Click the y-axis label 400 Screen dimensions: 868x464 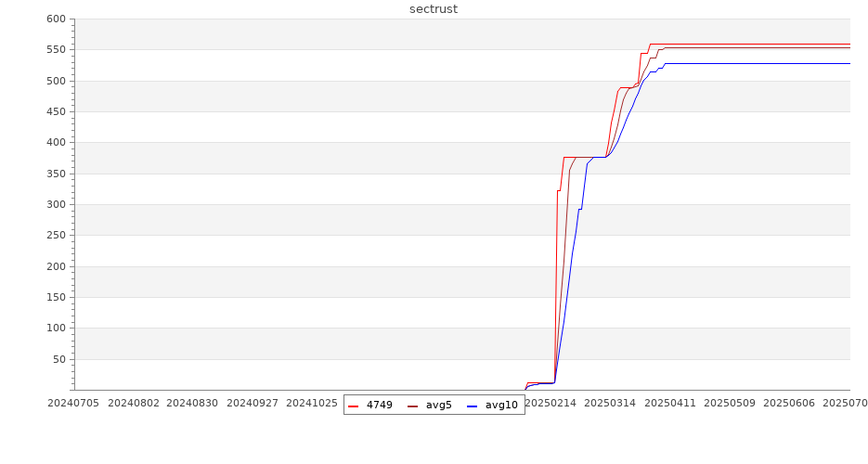(57, 143)
